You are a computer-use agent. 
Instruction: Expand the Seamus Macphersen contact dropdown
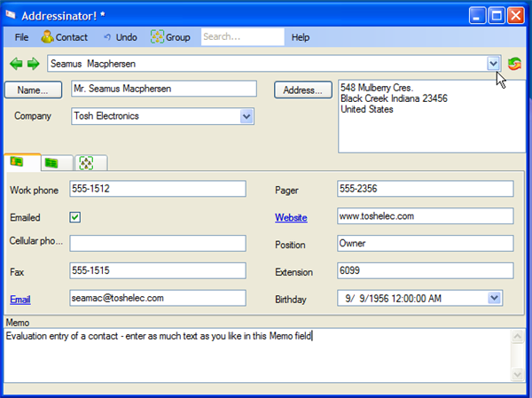point(493,64)
